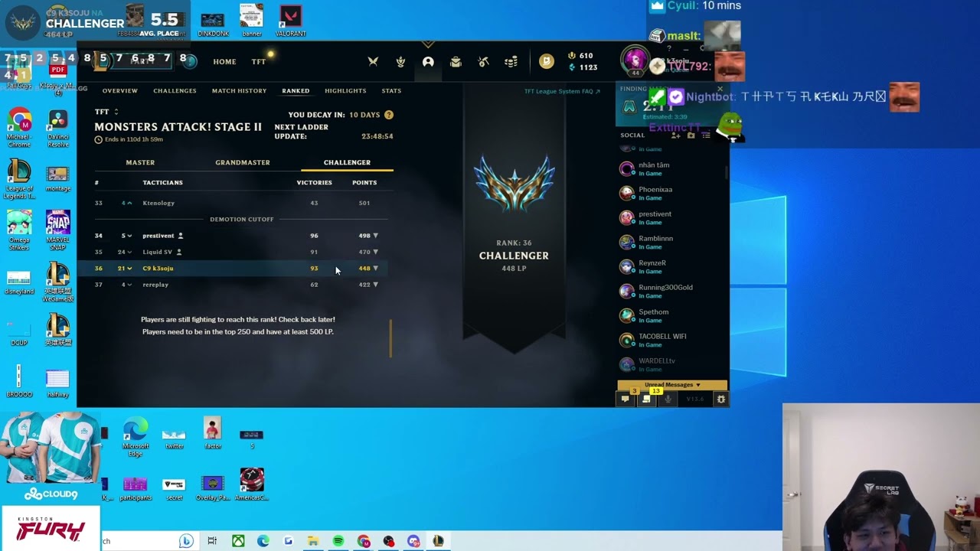Screen dimensions: 980x551
Task: Open the chat bubble icon with badge 3
Action: point(626,399)
